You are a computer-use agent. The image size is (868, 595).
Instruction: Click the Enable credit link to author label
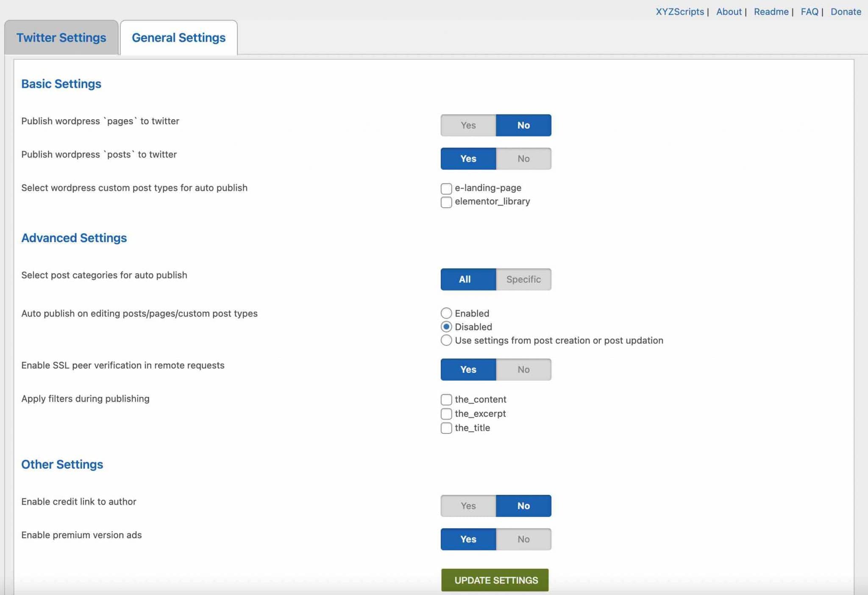(x=79, y=501)
